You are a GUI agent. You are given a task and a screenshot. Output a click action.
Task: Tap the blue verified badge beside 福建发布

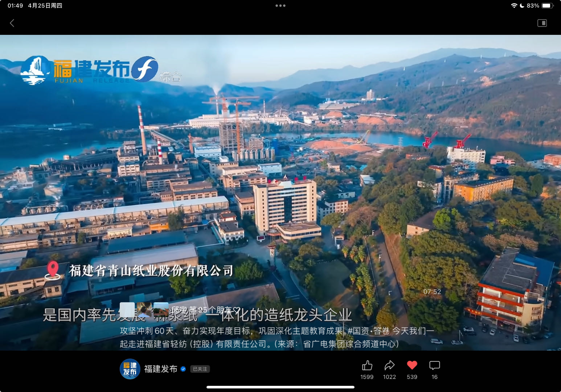coord(183,369)
